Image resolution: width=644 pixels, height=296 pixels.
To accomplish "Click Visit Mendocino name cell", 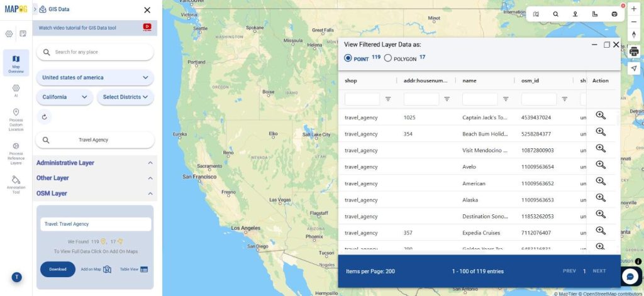I will [x=485, y=150].
